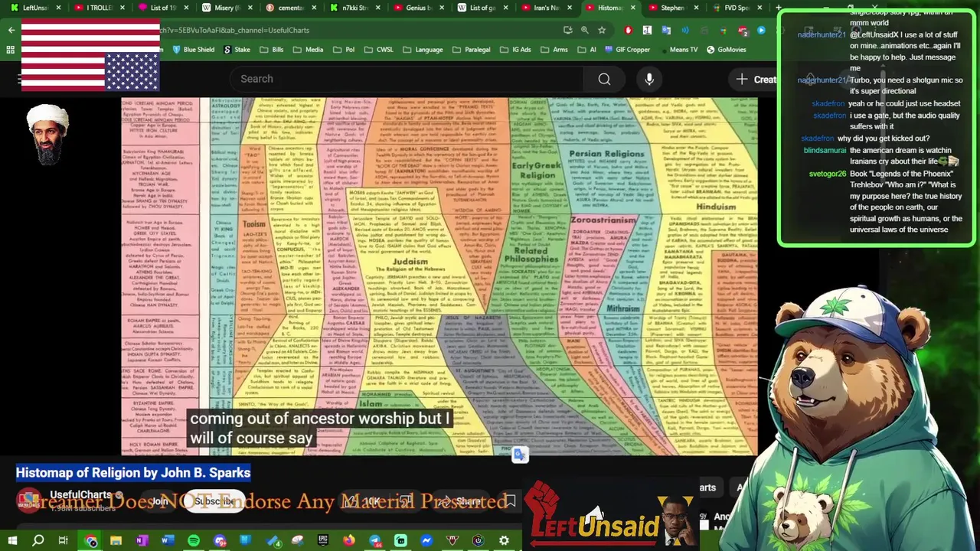Viewport: 980px width, 551px height.
Task: Click the YouTube search magnifier button
Action: (604, 79)
